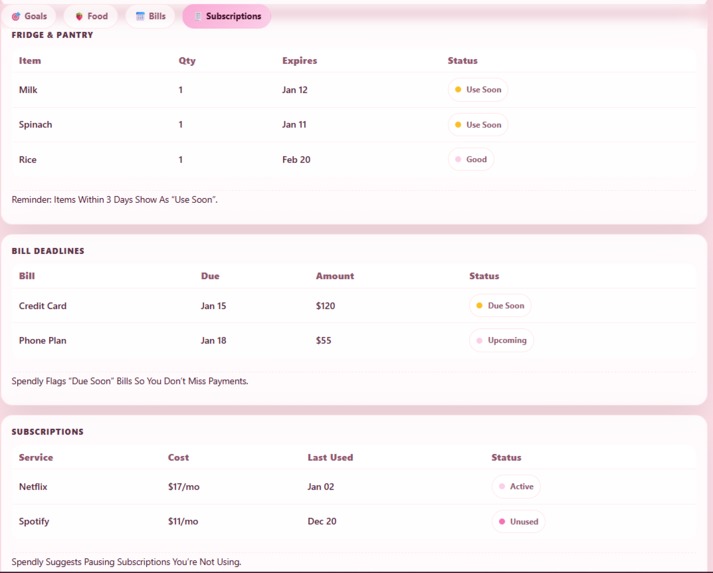This screenshot has width=713, height=573.
Task: Click the Use Soon badge for Milk
Action: 478,90
